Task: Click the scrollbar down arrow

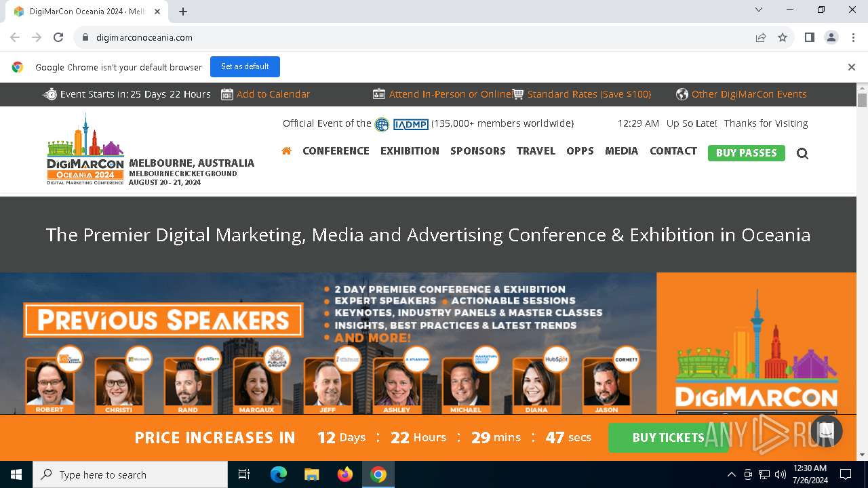Action: tap(862, 455)
